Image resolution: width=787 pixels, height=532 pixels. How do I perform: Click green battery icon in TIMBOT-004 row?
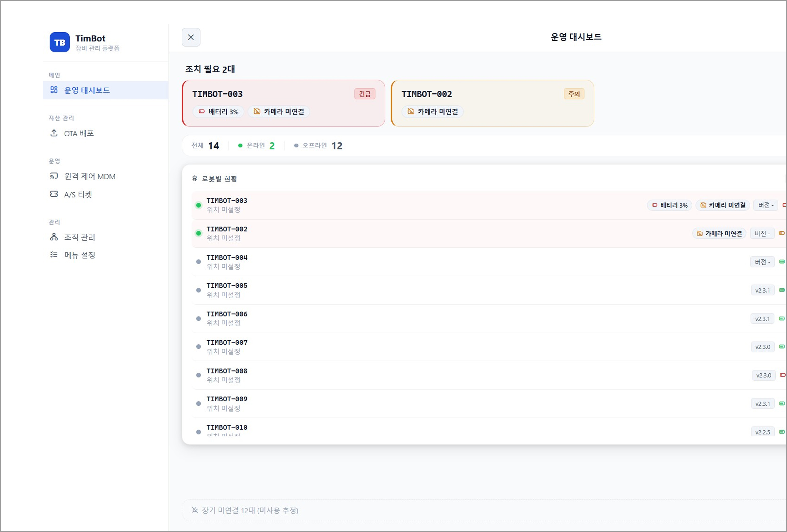[782, 261]
